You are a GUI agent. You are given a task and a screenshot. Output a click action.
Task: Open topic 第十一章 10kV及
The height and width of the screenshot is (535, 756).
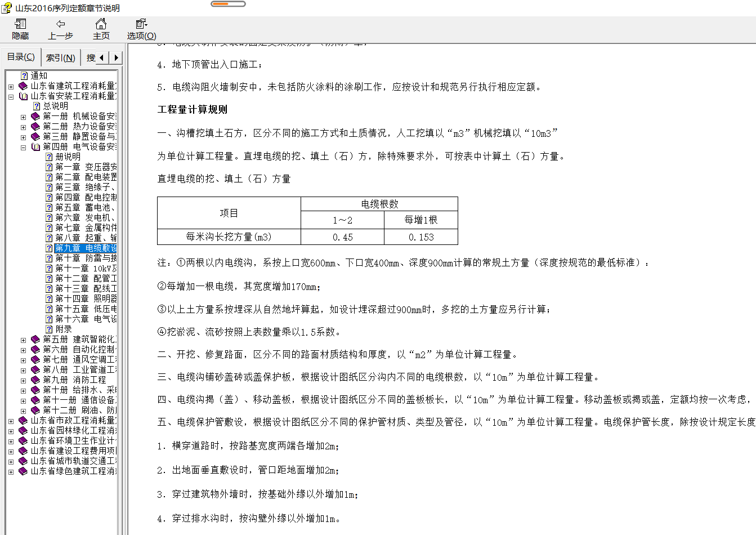86,268
